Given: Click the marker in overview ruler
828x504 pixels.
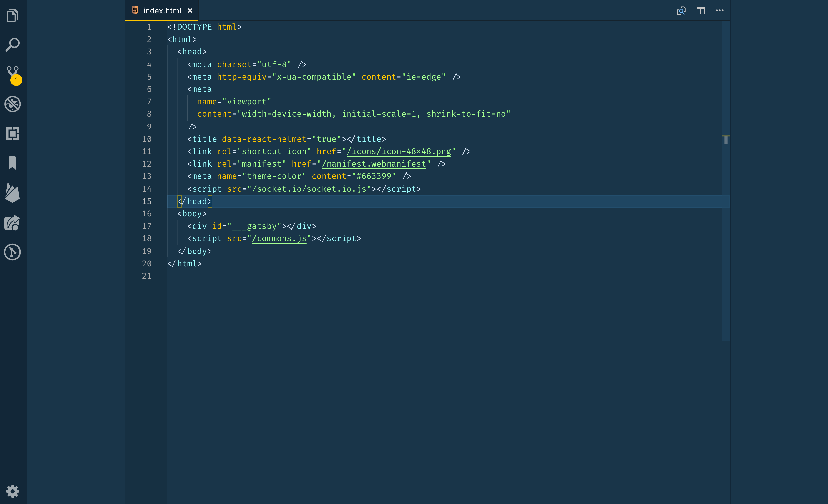Looking at the screenshot, I should coord(726,140).
